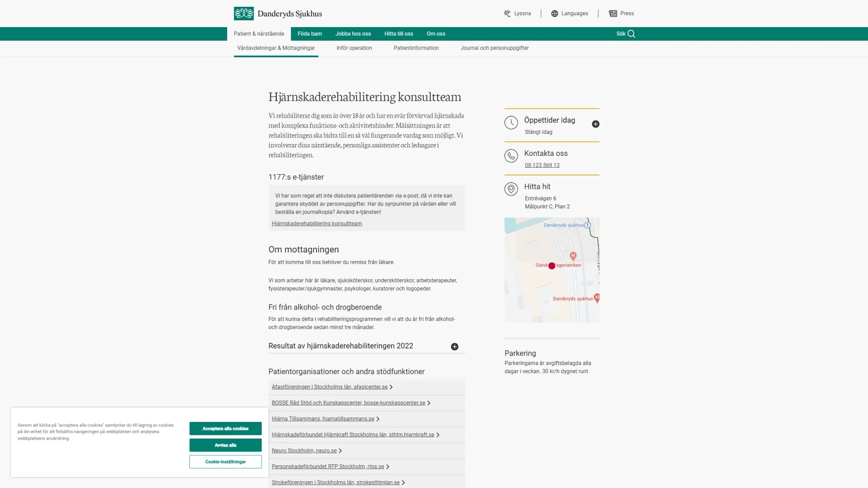Open the Hjärnskaderehabilitering konsultteam e-tjänst link
Screen dimensions: 868x488
[x=317, y=224]
